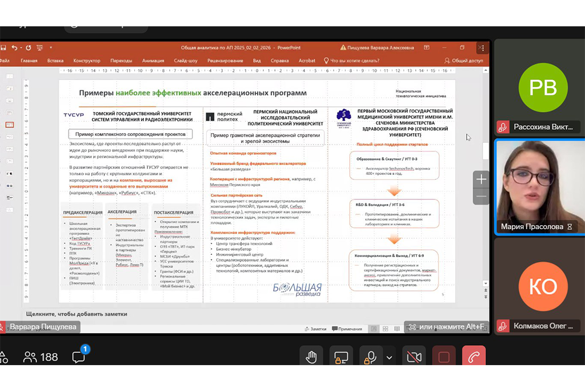Select the Вид ribbon tab
Screen dimensions: 585x392
(257, 61)
